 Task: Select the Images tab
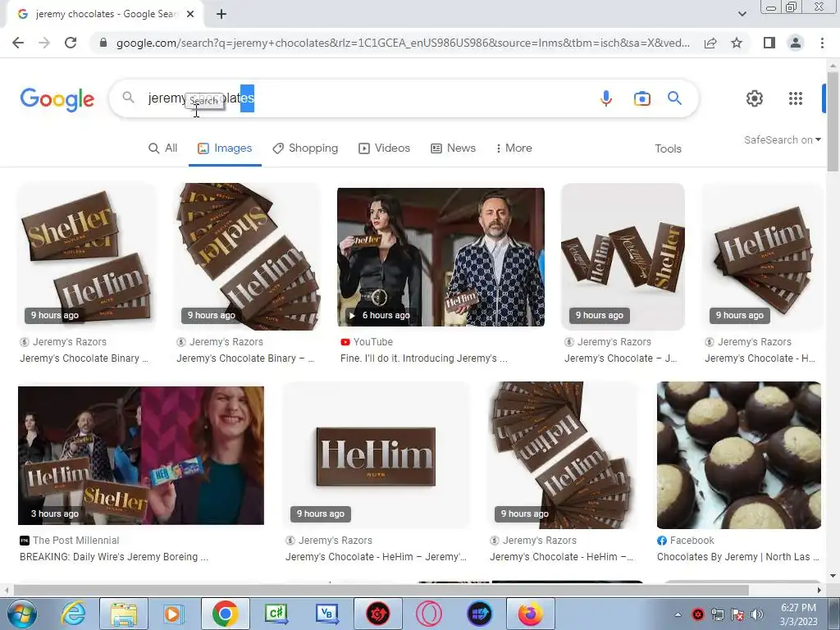tap(225, 148)
